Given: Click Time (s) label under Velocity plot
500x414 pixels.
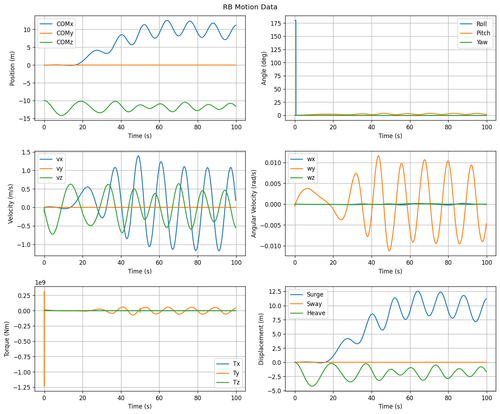Looking at the screenshot, I should pos(140,271).
